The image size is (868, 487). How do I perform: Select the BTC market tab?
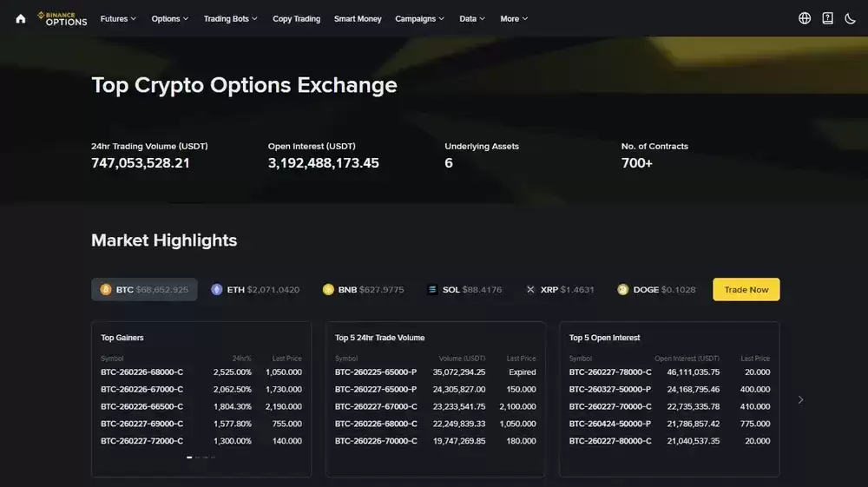coord(144,289)
